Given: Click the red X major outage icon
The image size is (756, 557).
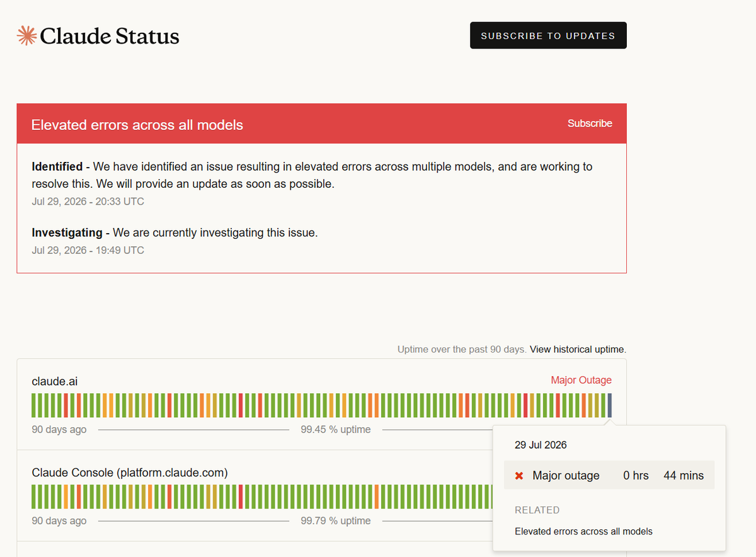Looking at the screenshot, I should [519, 476].
